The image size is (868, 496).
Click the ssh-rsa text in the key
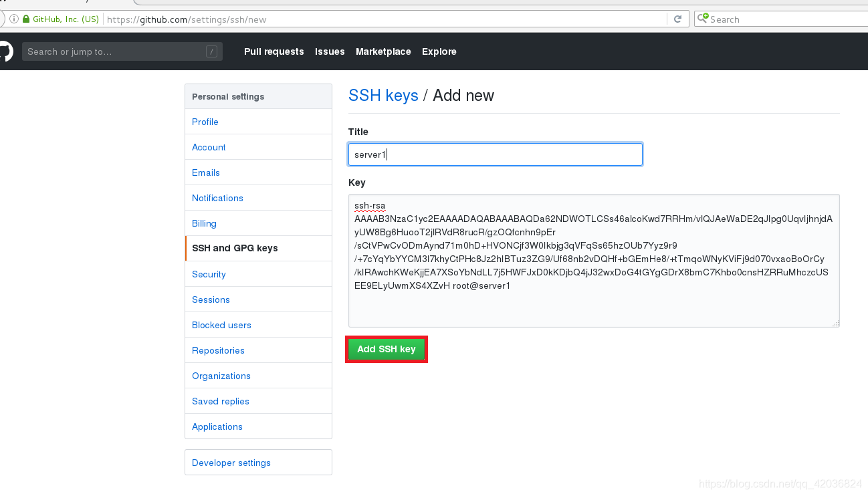370,205
